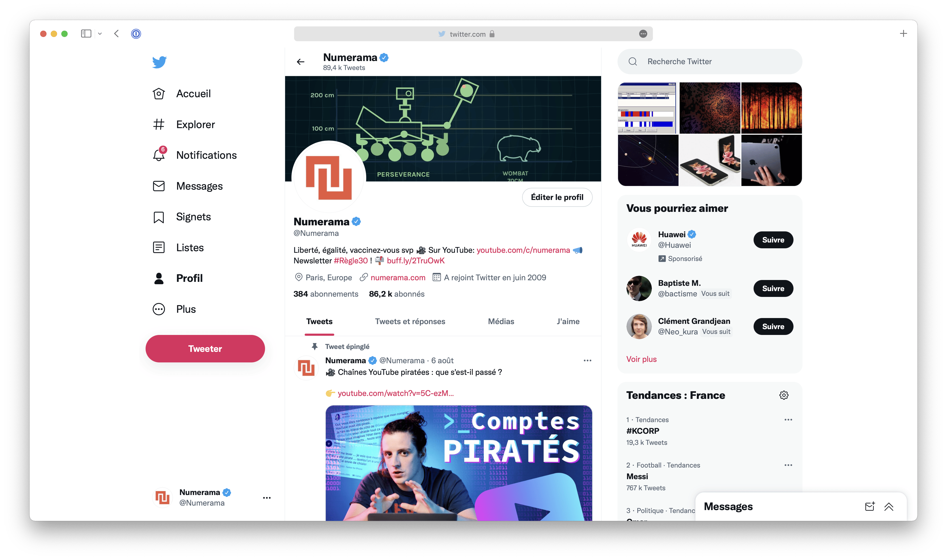The width and height of the screenshot is (947, 560).
Task: Click search magnifier icon
Action: click(x=633, y=62)
